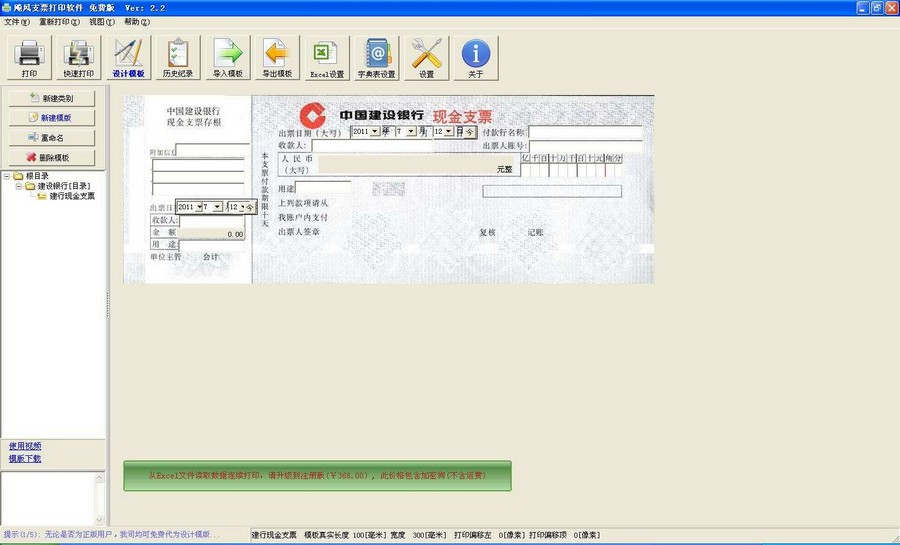Click the cheque 收款人 payee field
Screen dimensions: 900x545
[372, 146]
